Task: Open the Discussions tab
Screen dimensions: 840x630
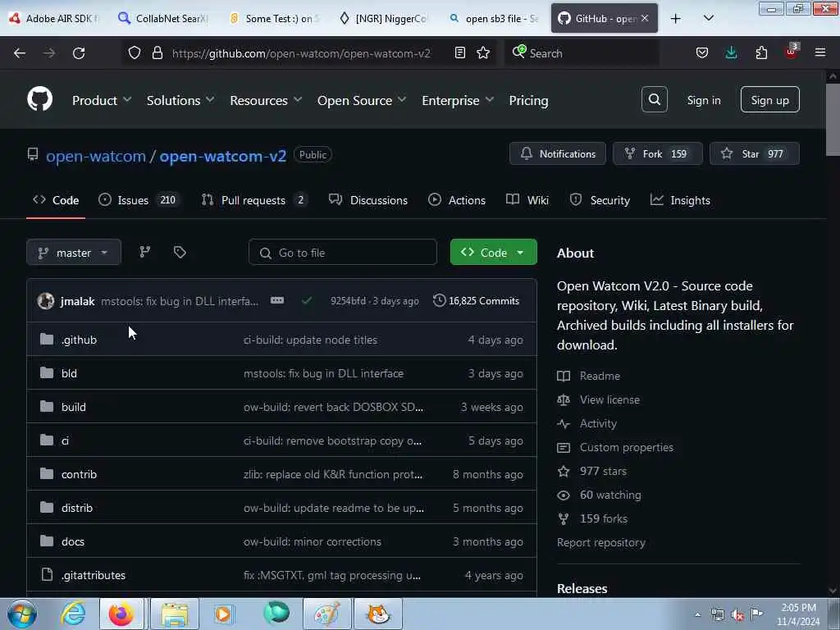Action: (x=368, y=200)
